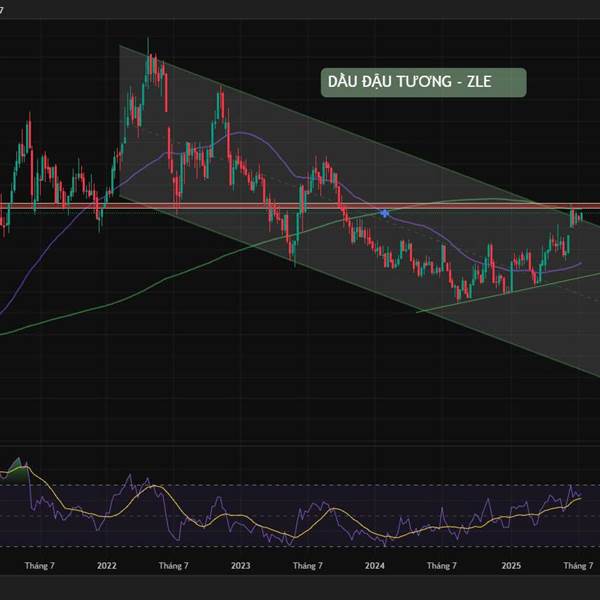The image size is (600, 600).
Task: Select the DẦU ĐẬU TƯƠNG - ZLE text annotation
Action: [424, 82]
